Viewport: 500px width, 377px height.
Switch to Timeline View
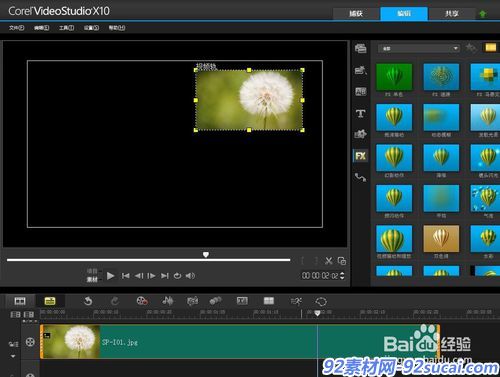50,301
